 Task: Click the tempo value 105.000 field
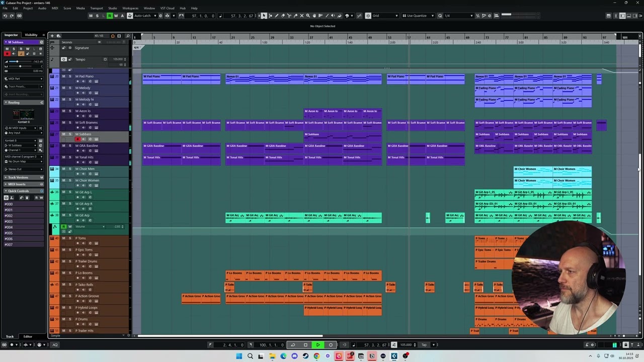point(407,345)
